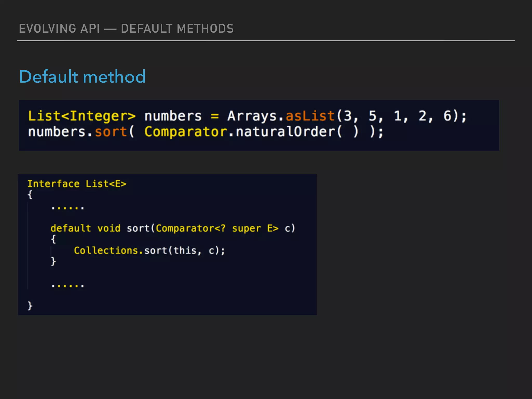Screen dimensions: 532x399
Task: Click the upper '......' ellipsis in interface
Action: [68, 208]
